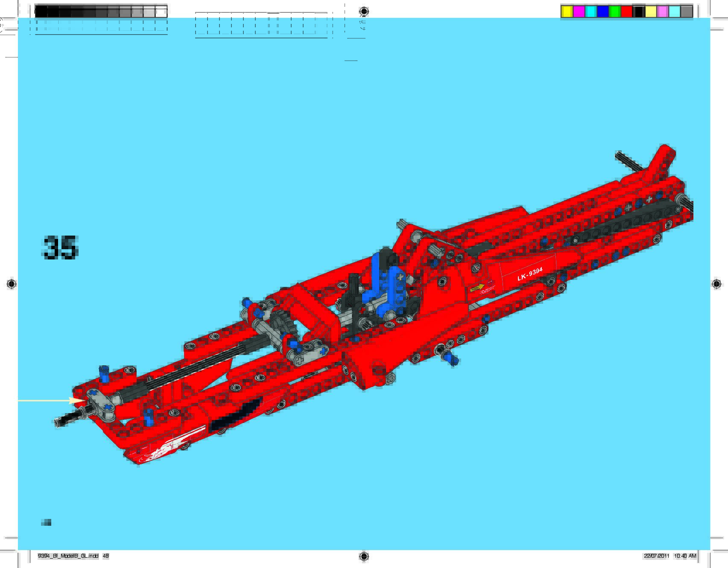Click the top center registration crosshair mark
This screenshot has height=568, width=728.
364,11
